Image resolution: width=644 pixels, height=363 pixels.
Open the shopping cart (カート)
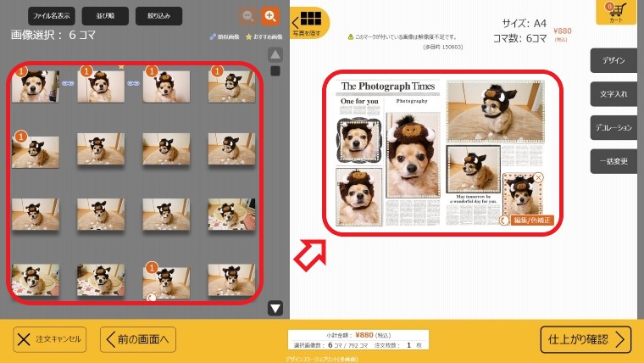[x=616, y=13]
